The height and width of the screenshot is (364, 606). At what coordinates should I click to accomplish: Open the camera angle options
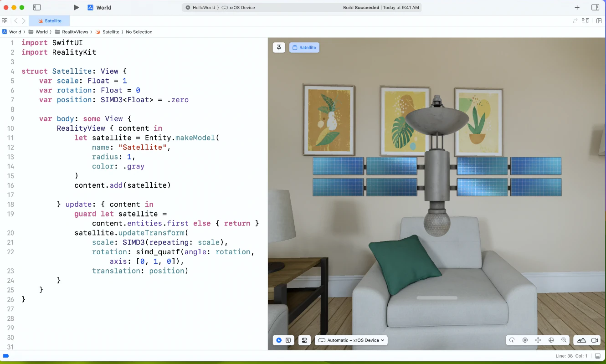pos(595,340)
